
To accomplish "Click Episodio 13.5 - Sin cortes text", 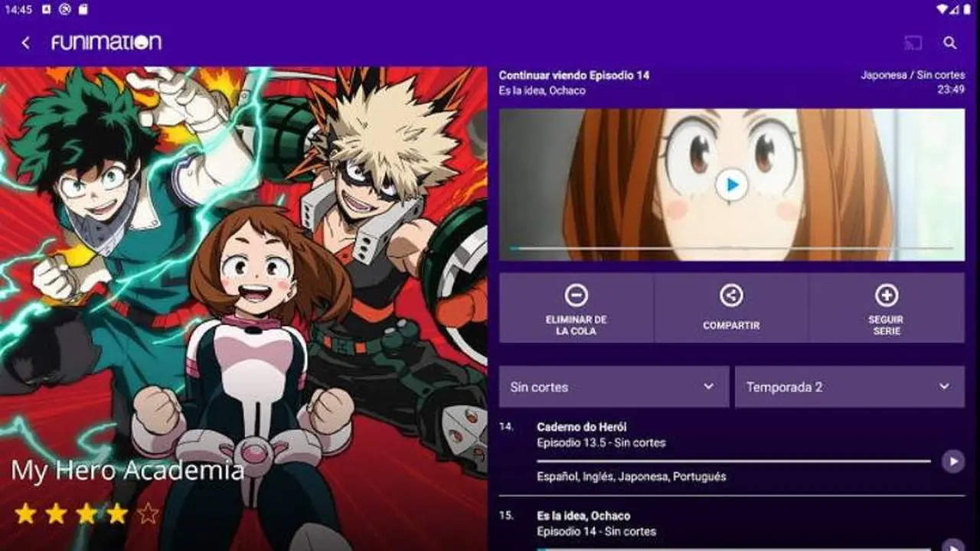I will click(x=601, y=443).
